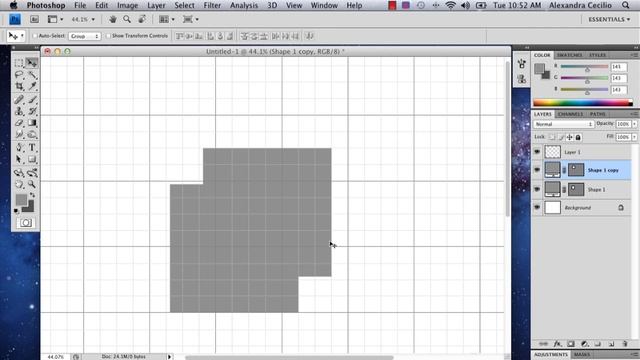Click the Hand icon in application bar
Image resolution: width=640 pixels, height=360 pixels.
tap(113, 19)
